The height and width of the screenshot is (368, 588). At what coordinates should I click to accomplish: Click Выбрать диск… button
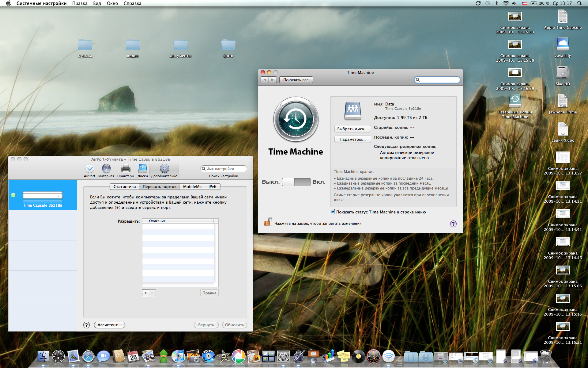coord(352,129)
